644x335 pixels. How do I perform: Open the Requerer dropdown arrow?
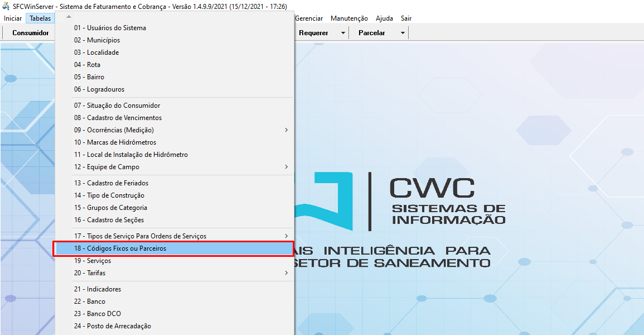(x=342, y=33)
